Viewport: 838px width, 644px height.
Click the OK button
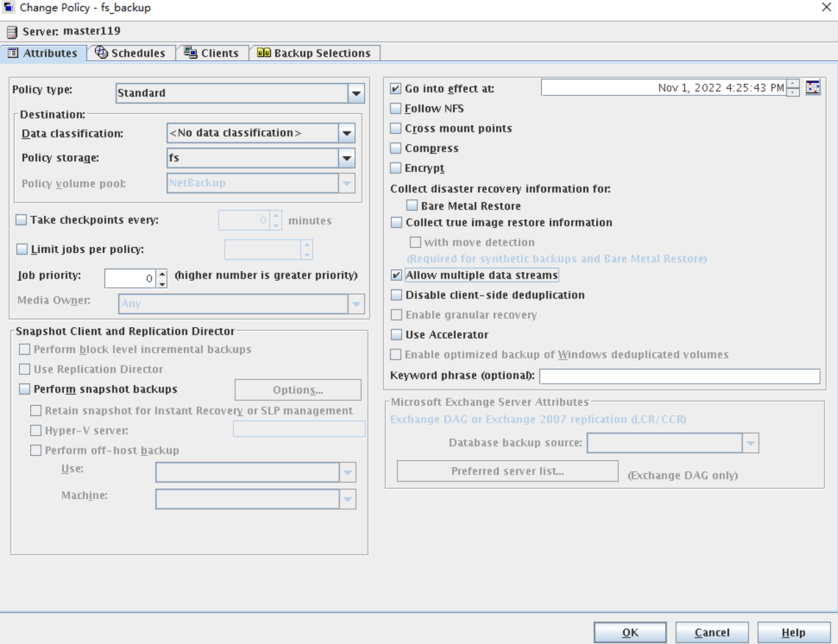630,632
